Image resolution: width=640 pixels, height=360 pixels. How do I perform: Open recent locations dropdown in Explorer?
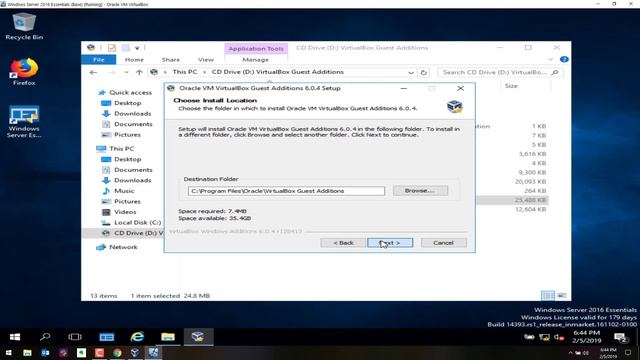(x=126, y=72)
